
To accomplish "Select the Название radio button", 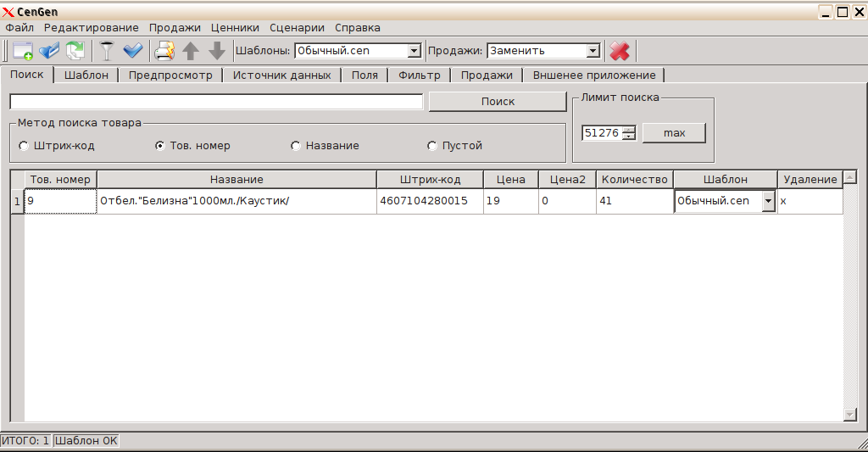I will click(295, 146).
